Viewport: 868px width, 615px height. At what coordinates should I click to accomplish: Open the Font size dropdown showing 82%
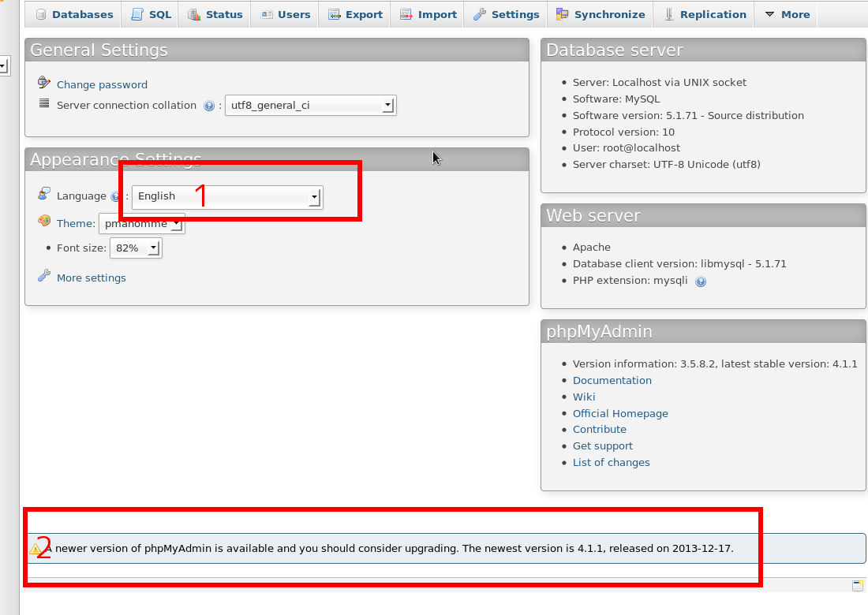pyautogui.click(x=136, y=248)
